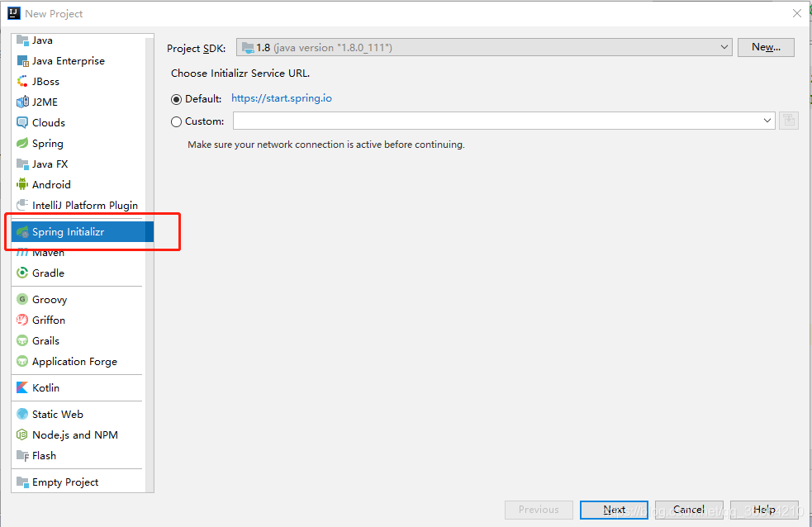
Task: Open the https://start.spring.io link
Action: click(x=282, y=98)
